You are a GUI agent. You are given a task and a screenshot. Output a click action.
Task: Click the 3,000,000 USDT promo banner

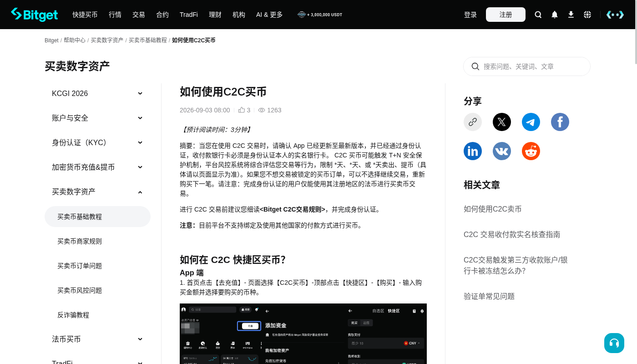click(319, 15)
